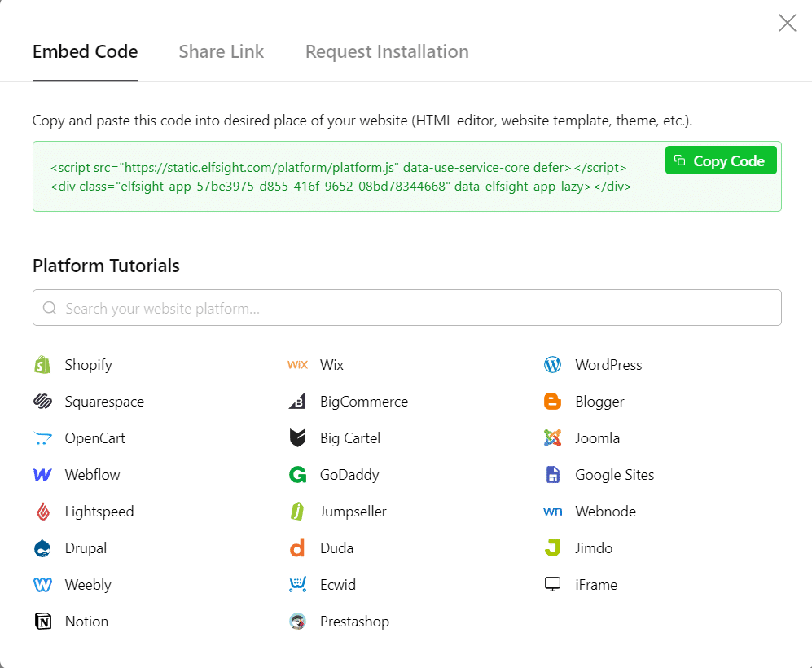
Task: Open the Google Sites tutorial link
Action: [x=615, y=475]
